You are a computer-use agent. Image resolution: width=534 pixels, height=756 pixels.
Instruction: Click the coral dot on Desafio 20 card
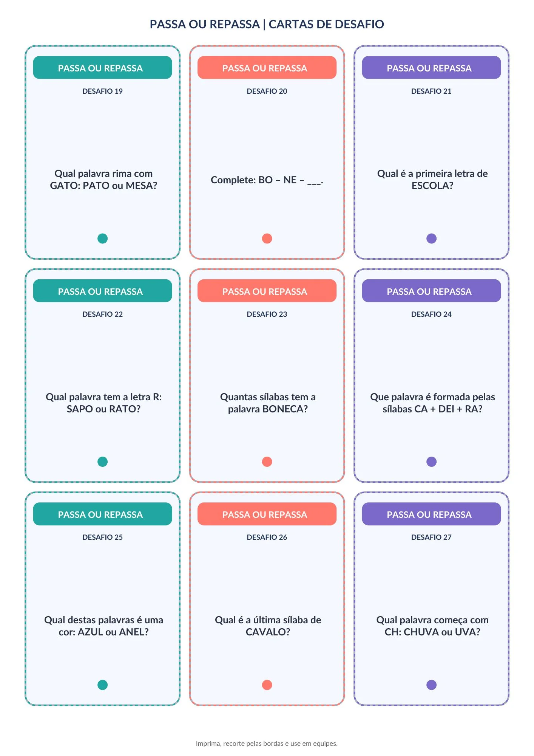click(x=267, y=239)
